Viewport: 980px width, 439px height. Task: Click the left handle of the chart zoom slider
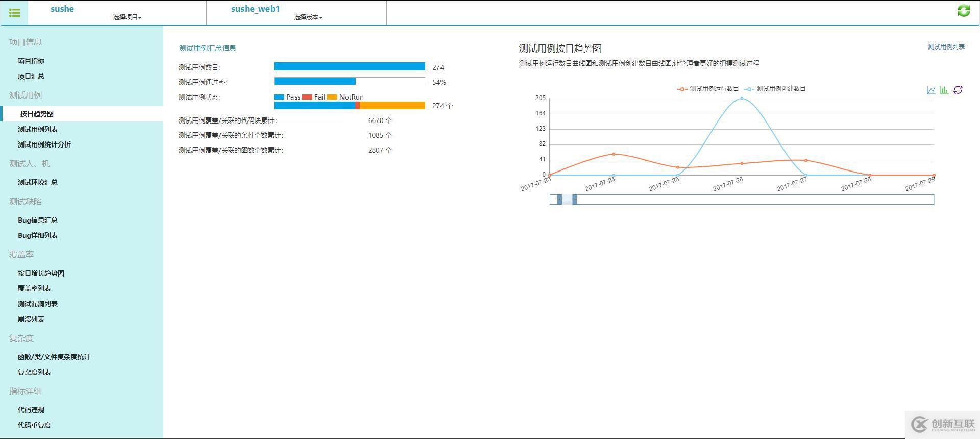tap(559, 200)
